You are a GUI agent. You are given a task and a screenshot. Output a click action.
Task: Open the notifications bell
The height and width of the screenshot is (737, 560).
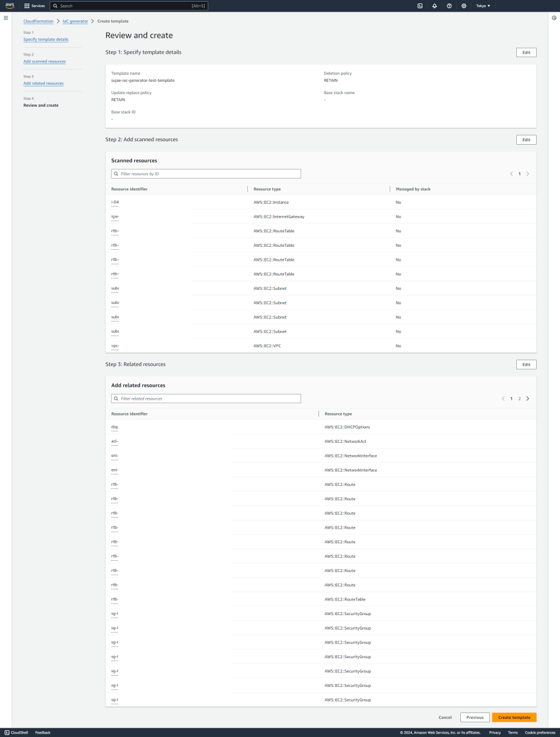pos(433,6)
